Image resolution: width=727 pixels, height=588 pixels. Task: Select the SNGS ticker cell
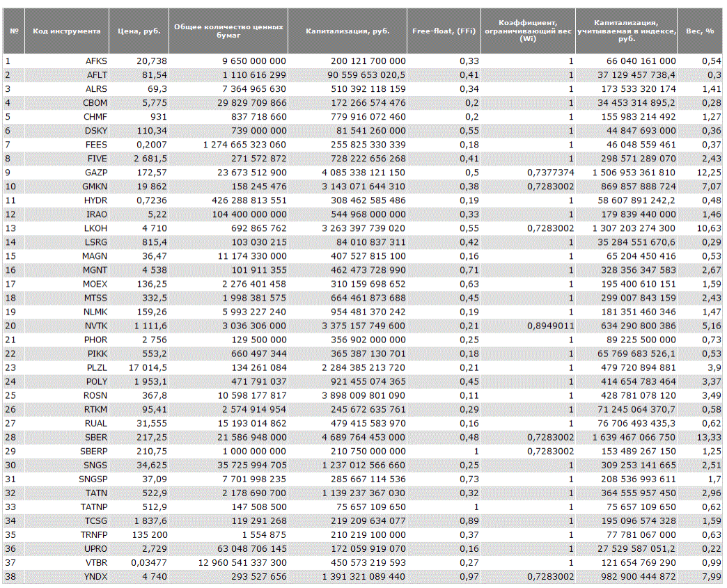tap(67, 465)
